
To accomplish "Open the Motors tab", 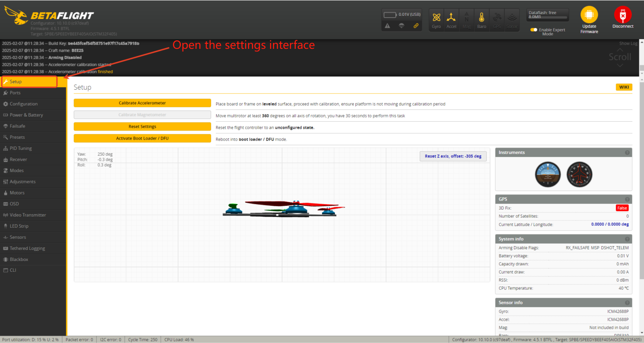I will pos(33,193).
